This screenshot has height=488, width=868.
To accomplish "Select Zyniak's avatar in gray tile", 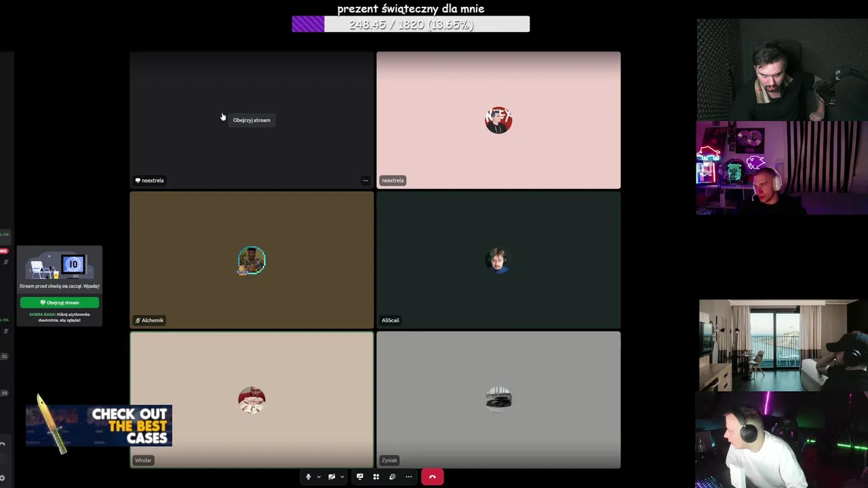I will pos(498,400).
